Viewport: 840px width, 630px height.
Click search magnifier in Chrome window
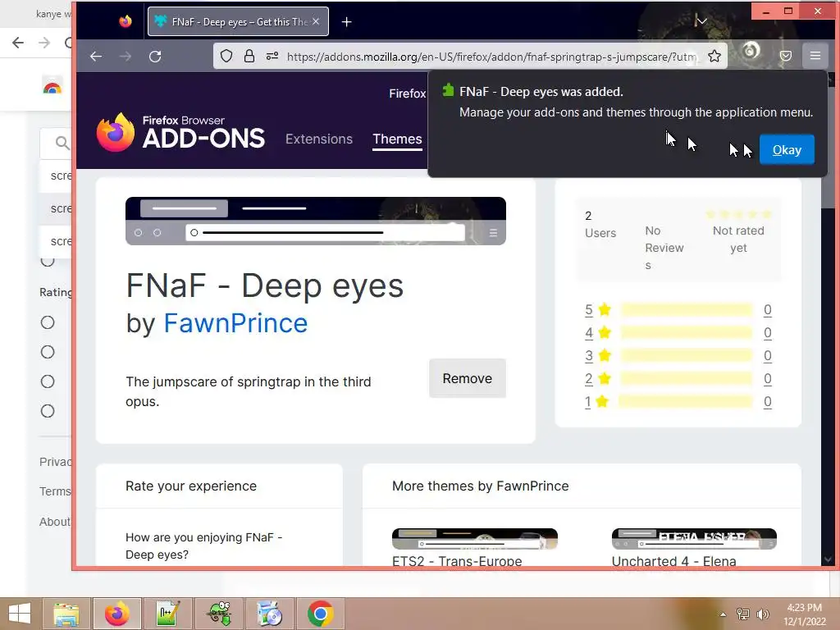pos(62,143)
